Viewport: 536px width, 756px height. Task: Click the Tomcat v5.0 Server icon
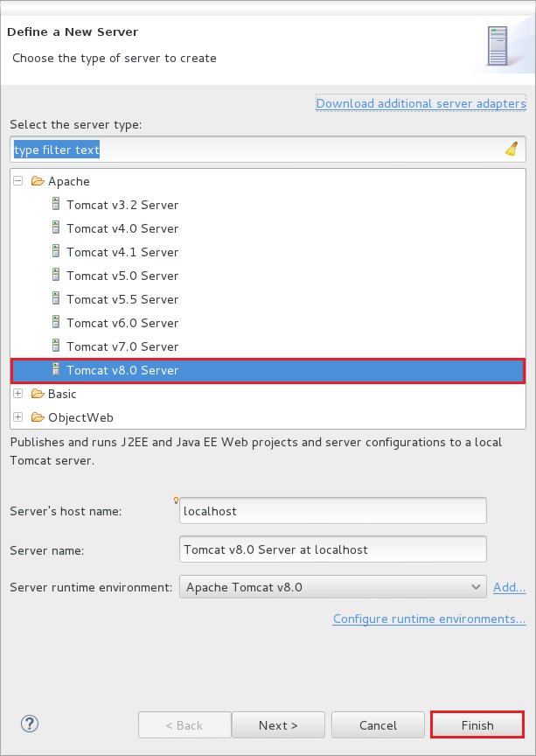tap(56, 275)
